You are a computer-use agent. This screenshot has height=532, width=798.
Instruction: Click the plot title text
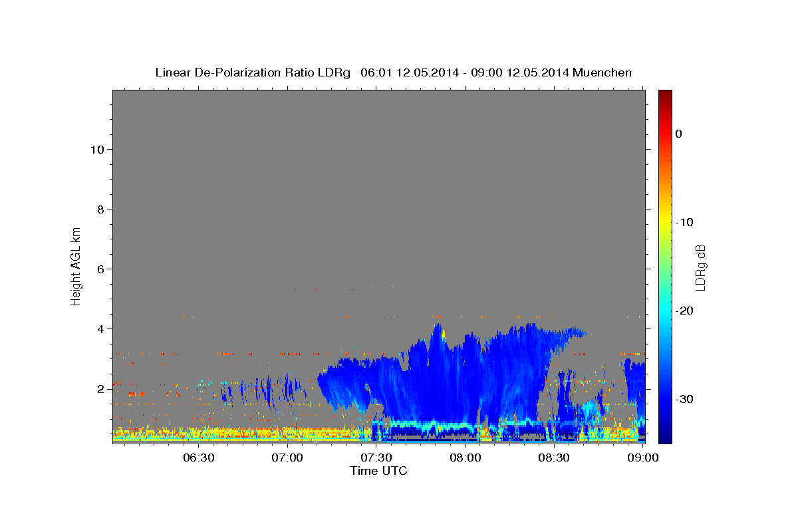[x=393, y=72]
